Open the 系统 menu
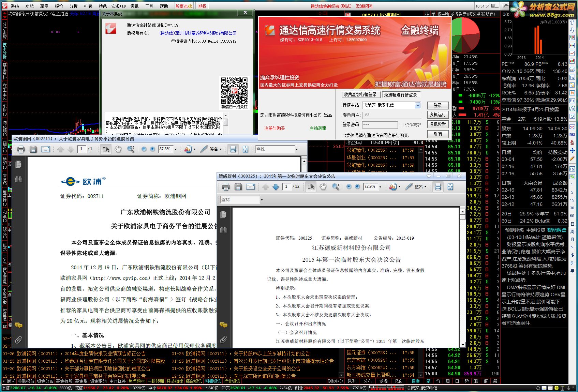 point(15,6)
